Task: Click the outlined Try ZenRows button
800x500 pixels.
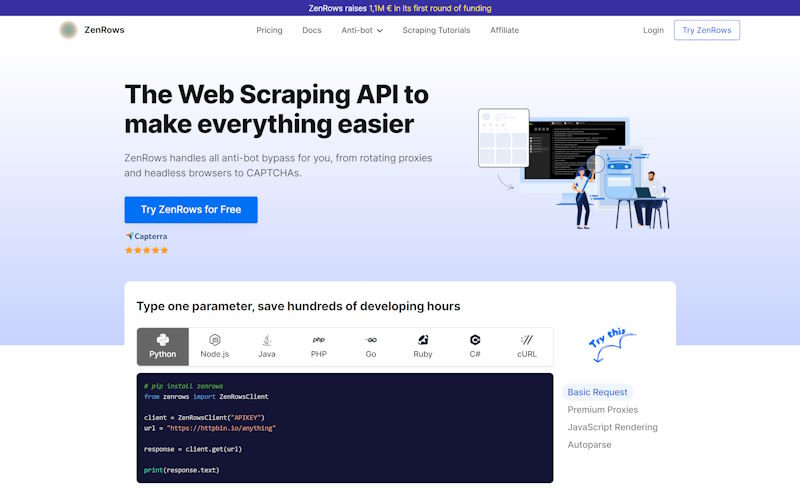Action: 707,30
